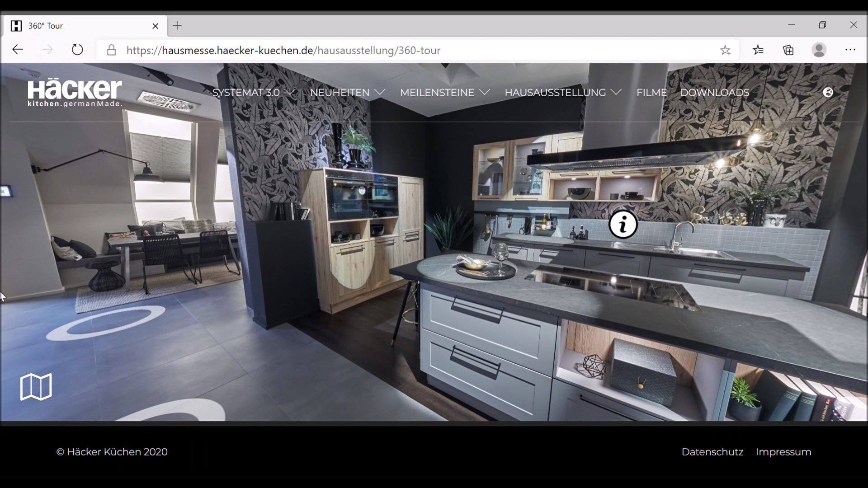Open the favorites list icon
868x488 pixels.
(x=758, y=50)
